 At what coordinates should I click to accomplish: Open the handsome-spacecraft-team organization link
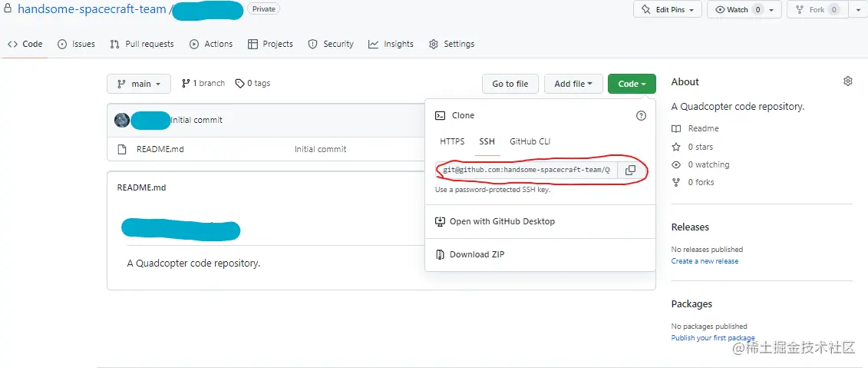click(x=92, y=9)
